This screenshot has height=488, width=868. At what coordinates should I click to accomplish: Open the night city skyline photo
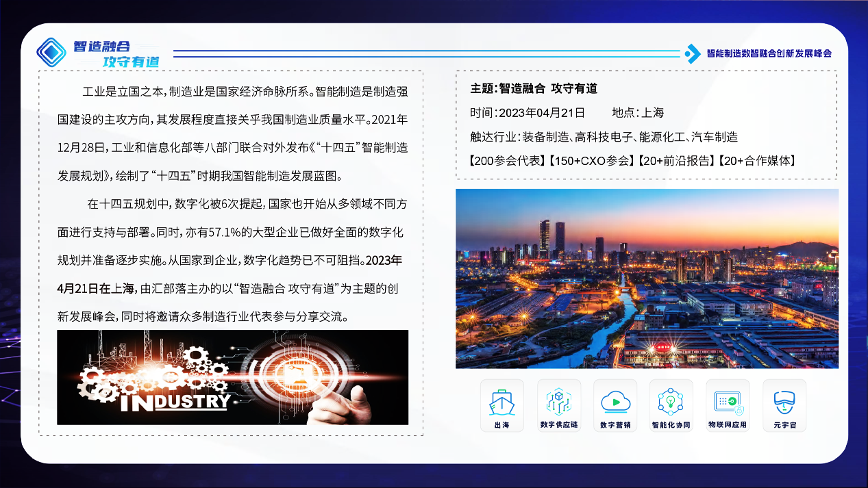tap(647, 279)
